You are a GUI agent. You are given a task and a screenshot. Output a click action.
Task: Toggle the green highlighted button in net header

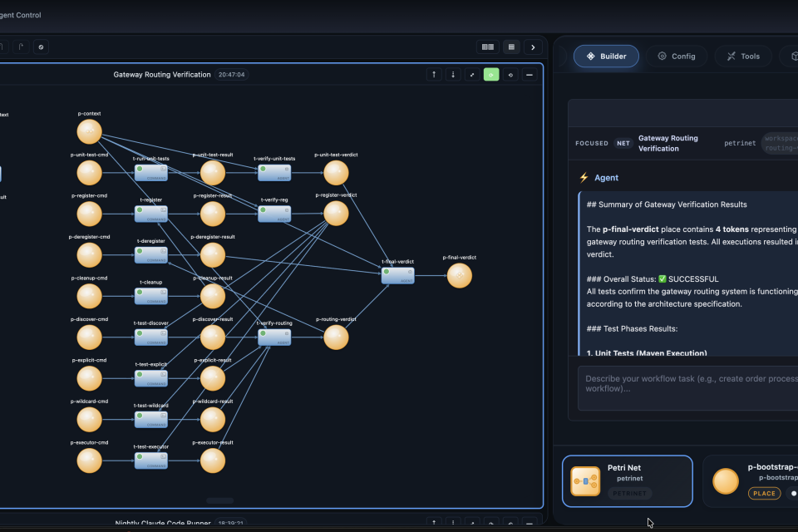click(x=491, y=75)
